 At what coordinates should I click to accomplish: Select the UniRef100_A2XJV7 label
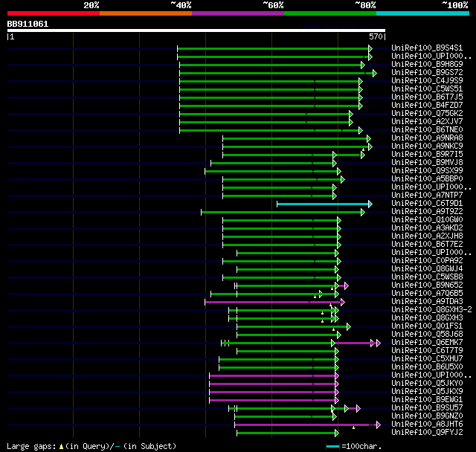(x=427, y=122)
